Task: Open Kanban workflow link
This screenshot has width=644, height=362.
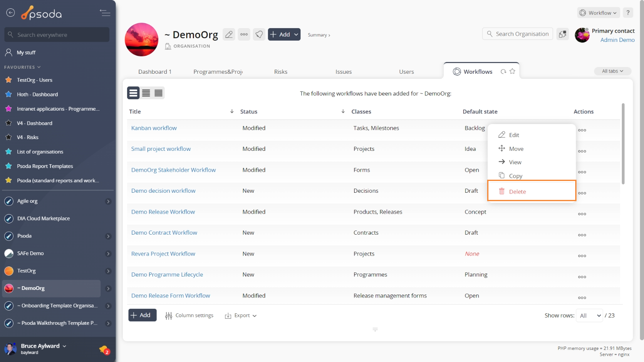Action: [154, 128]
